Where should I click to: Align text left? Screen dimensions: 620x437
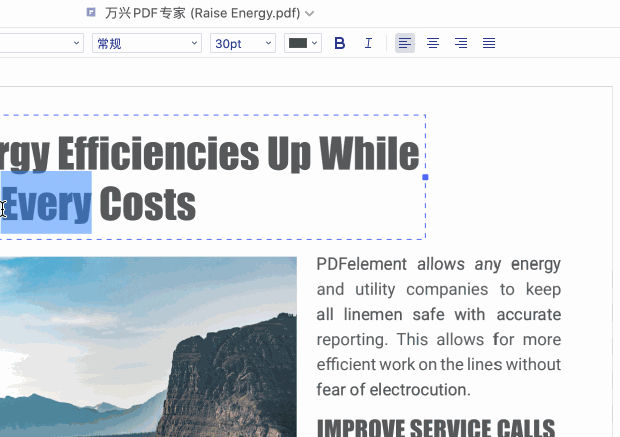(x=404, y=43)
